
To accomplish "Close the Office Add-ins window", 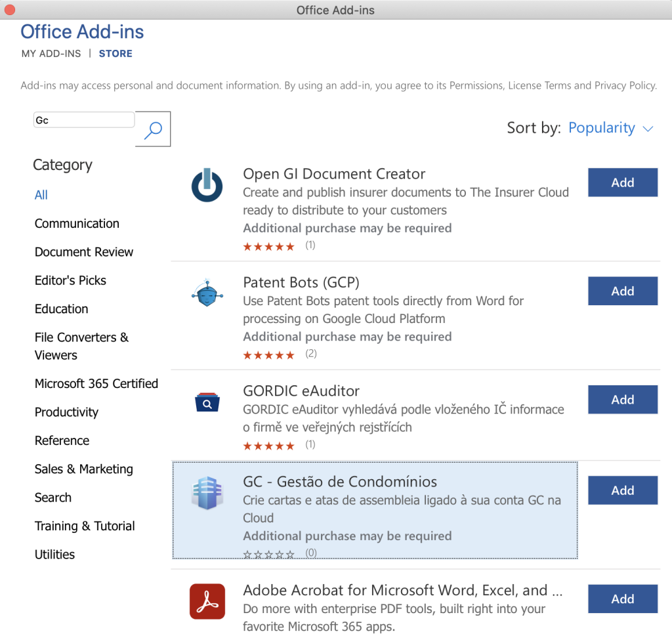I will pos(9,9).
